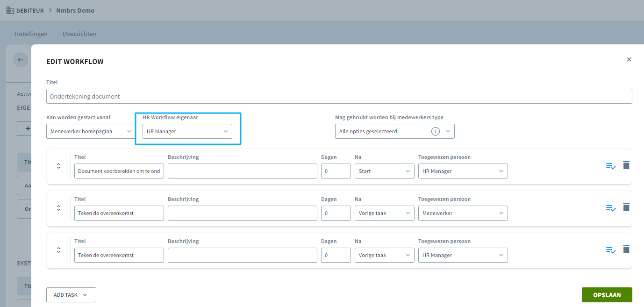Open checklist icon for Medewerker task row
Screen dimensions: 644x307
tap(611, 208)
